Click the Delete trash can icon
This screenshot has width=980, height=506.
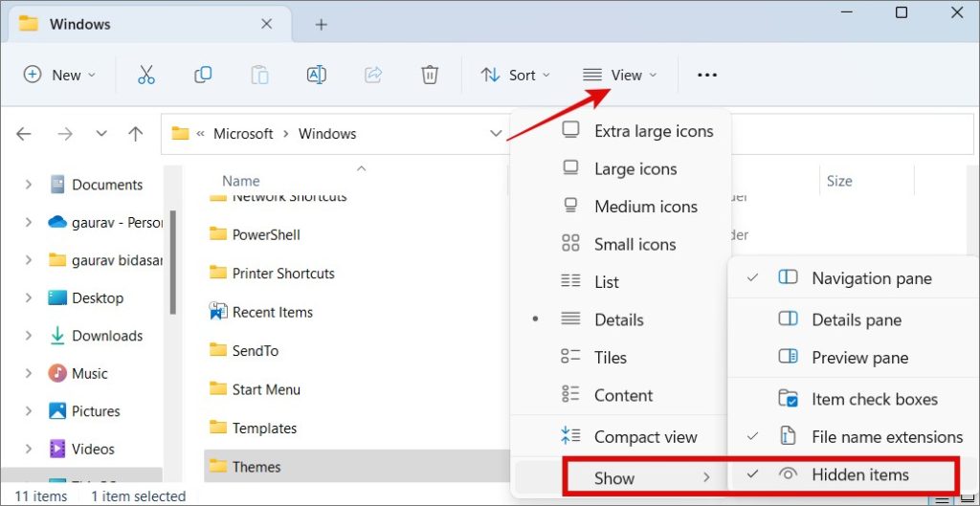(x=430, y=75)
